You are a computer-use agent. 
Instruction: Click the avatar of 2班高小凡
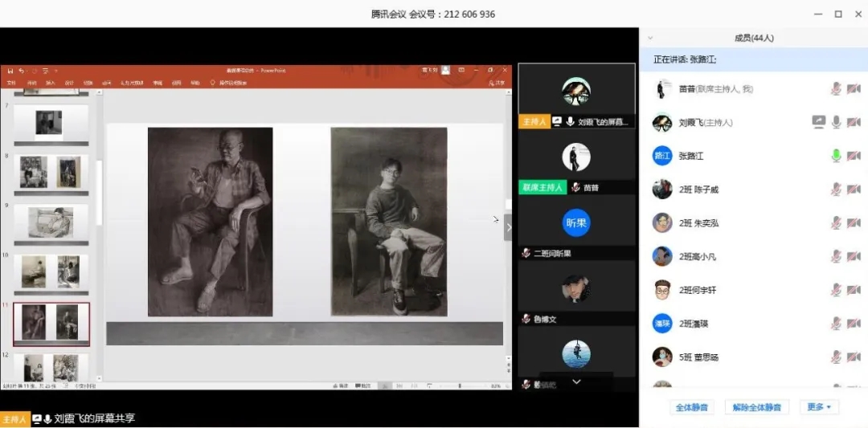[x=662, y=257]
